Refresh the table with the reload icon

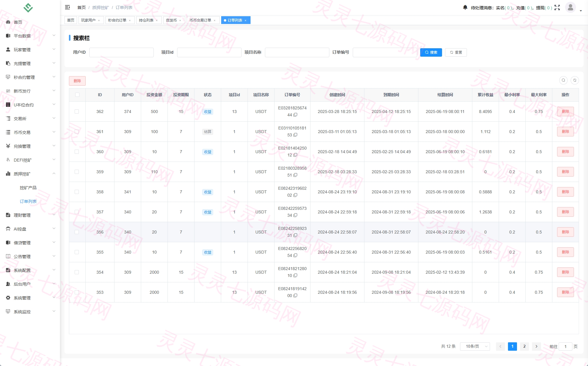pyautogui.click(x=575, y=80)
